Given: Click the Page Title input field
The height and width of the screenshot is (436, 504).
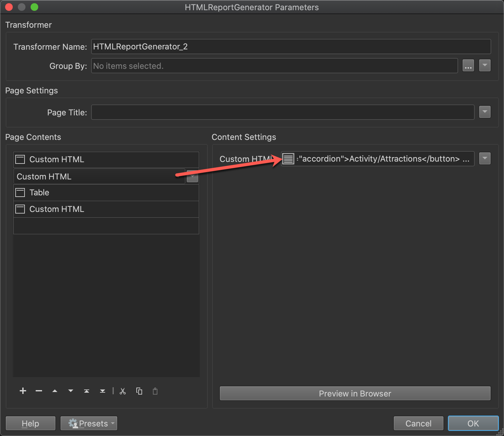Looking at the screenshot, I should click(283, 112).
